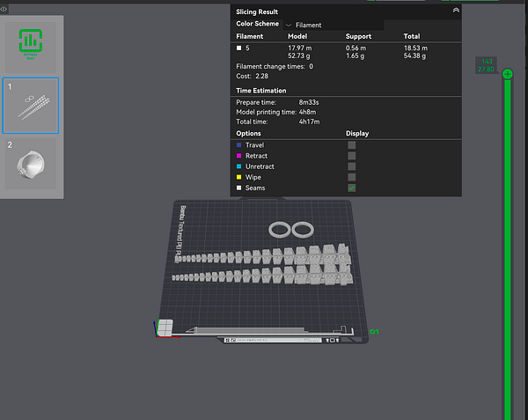Screen dimensions: 528x420
Task: Open the Color Scheme dropdown showing Filament
Action: click(x=334, y=26)
